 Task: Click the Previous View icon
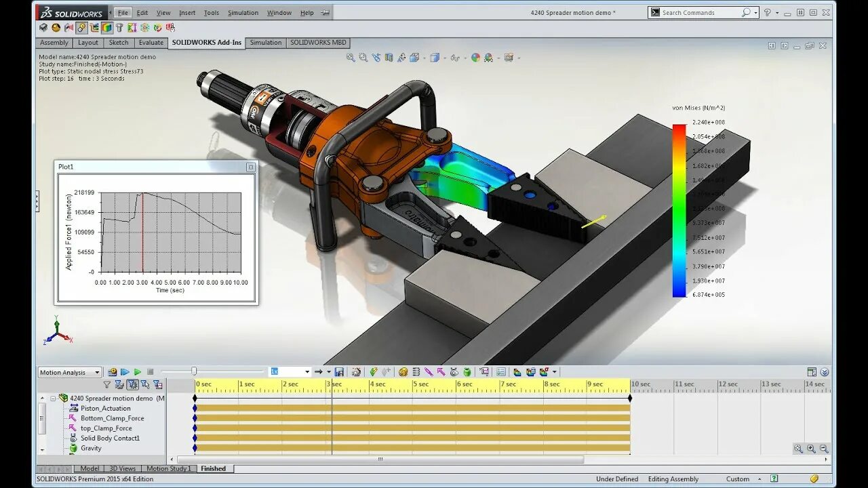tap(376, 58)
